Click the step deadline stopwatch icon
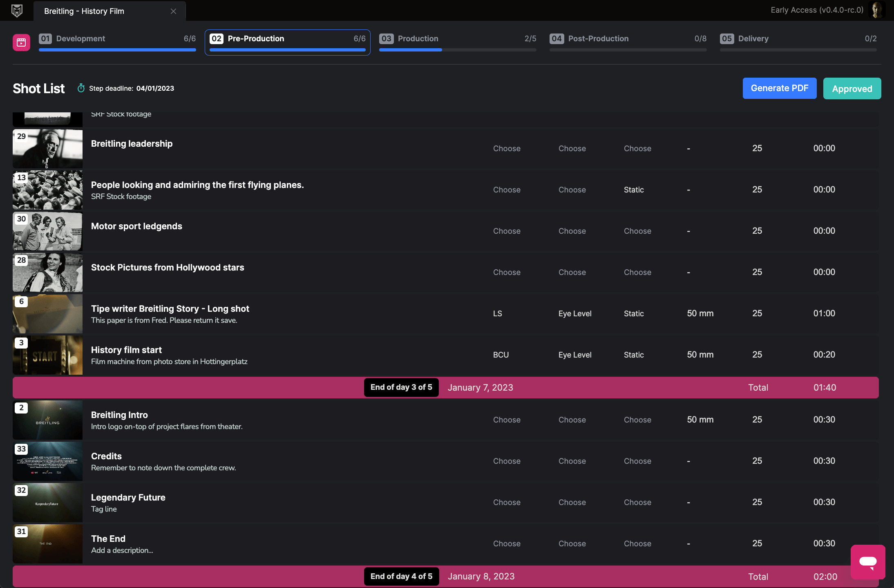Image resolution: width=894 pixels, height=588 pixels. (x=81, y=88)
